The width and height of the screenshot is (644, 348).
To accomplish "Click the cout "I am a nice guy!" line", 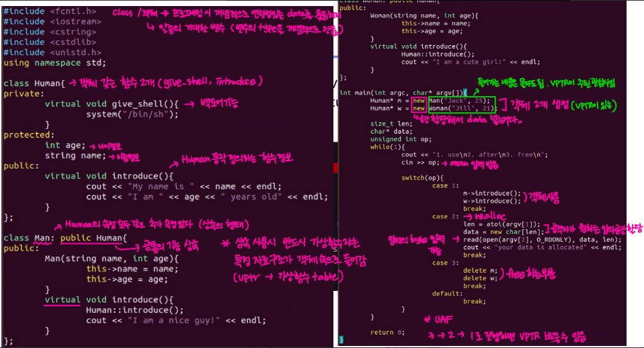I will point(176,320).
